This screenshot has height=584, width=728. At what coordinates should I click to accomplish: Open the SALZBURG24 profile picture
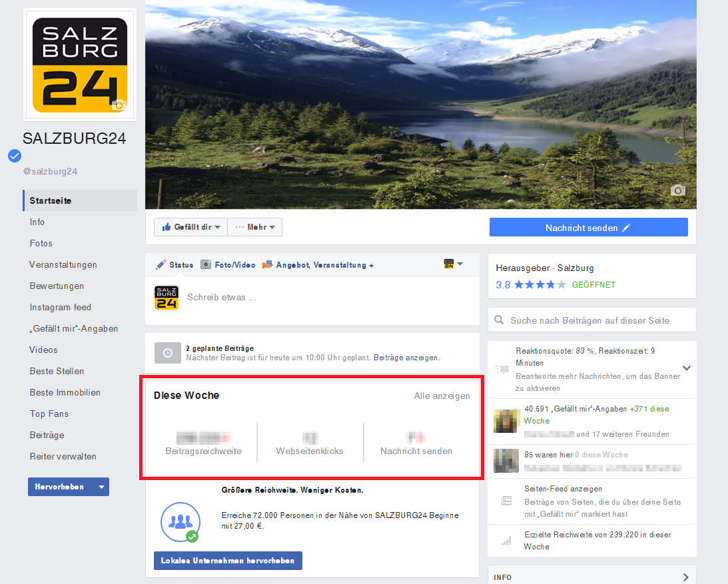coord(80,65)
